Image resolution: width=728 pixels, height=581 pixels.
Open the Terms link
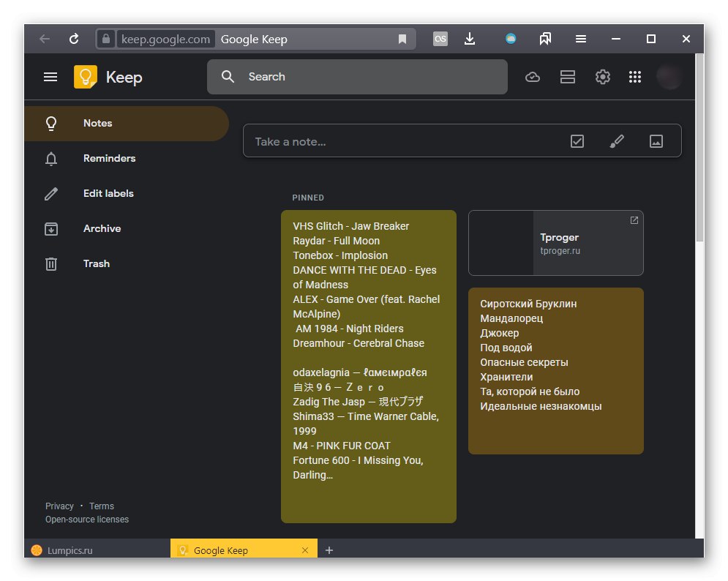point(102,506)
